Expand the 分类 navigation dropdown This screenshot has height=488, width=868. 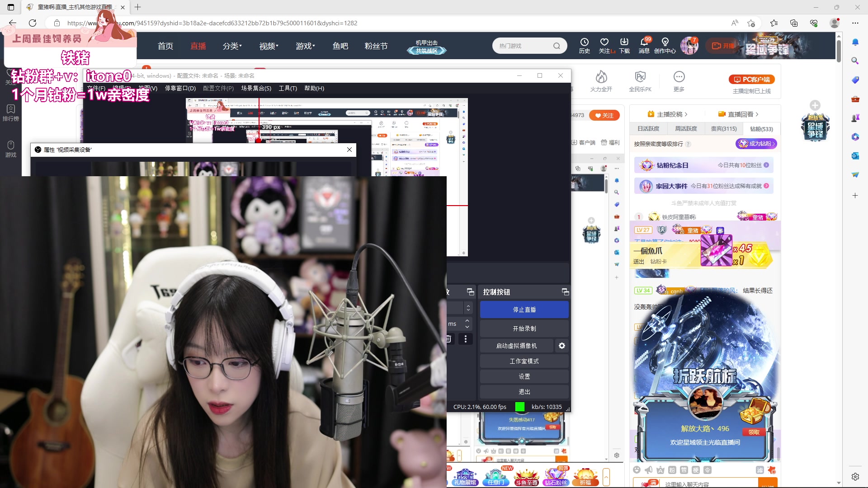pyautogui.click(x=232, y=46)
